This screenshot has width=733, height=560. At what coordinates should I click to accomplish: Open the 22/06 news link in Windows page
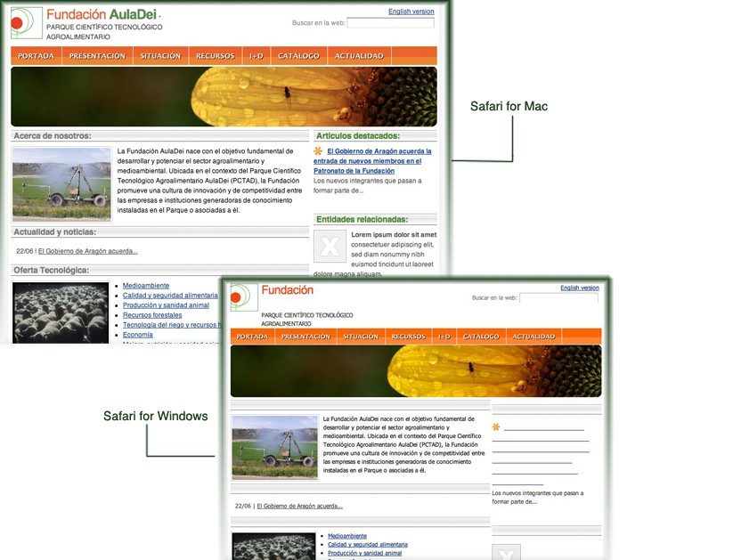(x=299, y=506)
